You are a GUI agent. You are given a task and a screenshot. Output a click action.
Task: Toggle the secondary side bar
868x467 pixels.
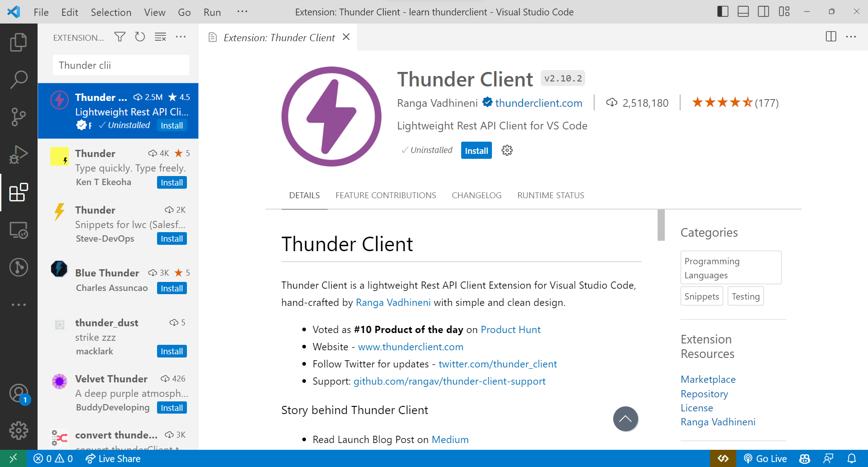[x=763, y=12]
